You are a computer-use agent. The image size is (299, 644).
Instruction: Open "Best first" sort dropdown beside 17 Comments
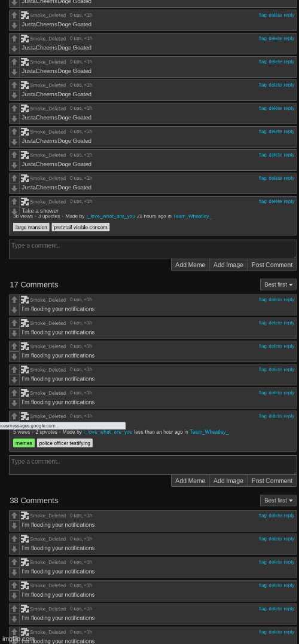coord(278,284)
